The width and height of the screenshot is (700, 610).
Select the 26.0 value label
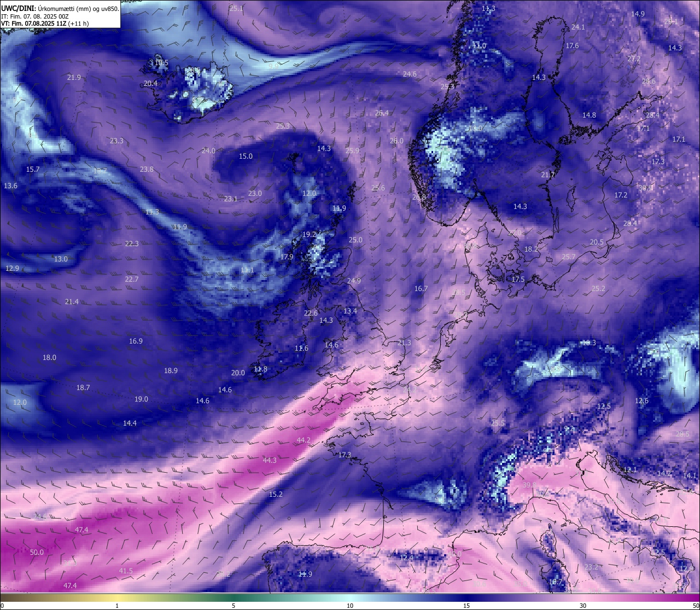[x=396, y=141]
